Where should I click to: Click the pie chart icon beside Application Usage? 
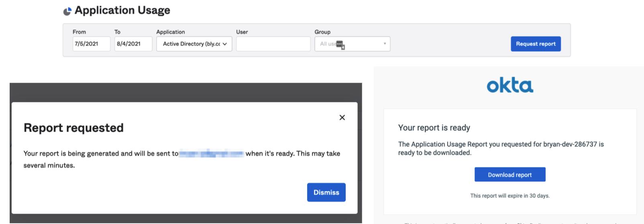coord(67,11)
